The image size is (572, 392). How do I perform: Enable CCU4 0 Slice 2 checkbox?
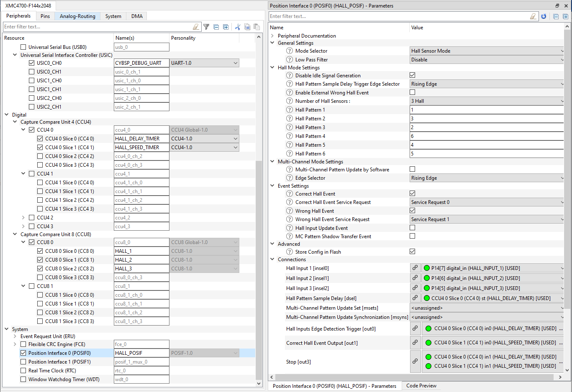click(40, 156)
